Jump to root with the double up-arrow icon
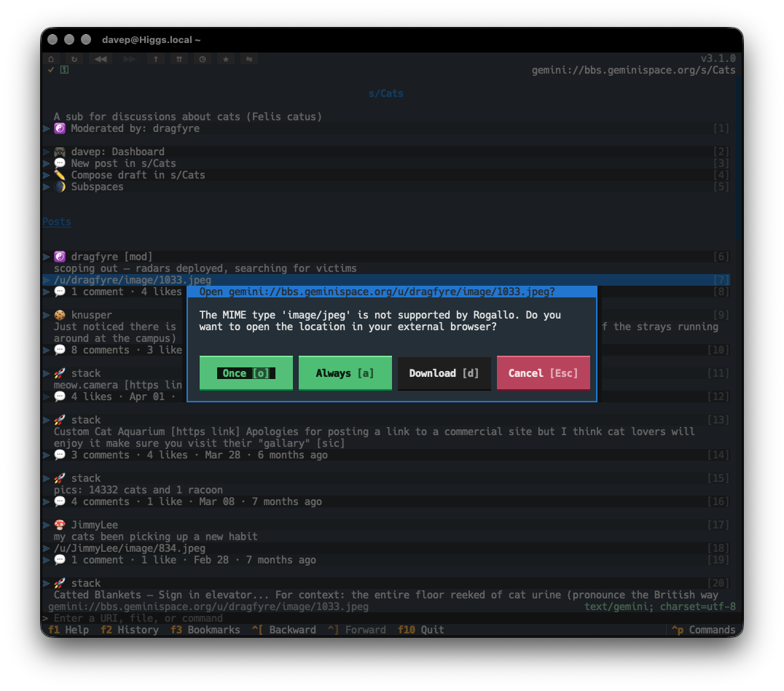The height and width of the screenshot is (691, 784). pyautogui.click(x=179, y=59)
